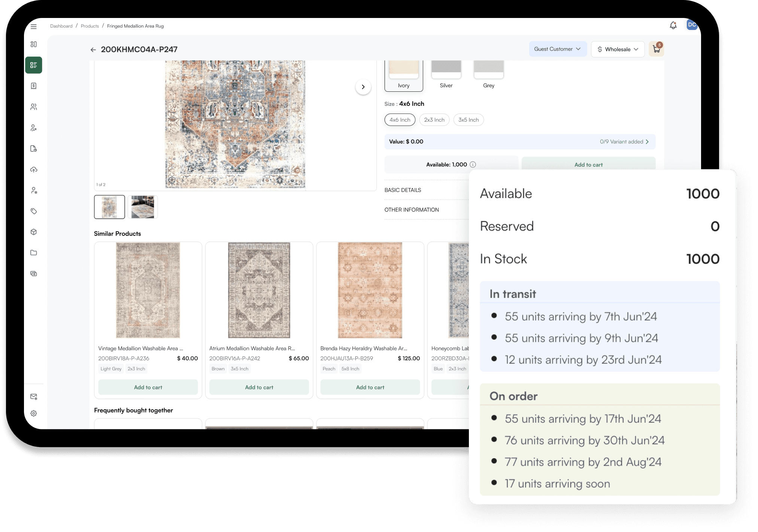This screenshot has height=532, width=758.
Task: Open the customers sidebar icon
Action: point(34,107)
